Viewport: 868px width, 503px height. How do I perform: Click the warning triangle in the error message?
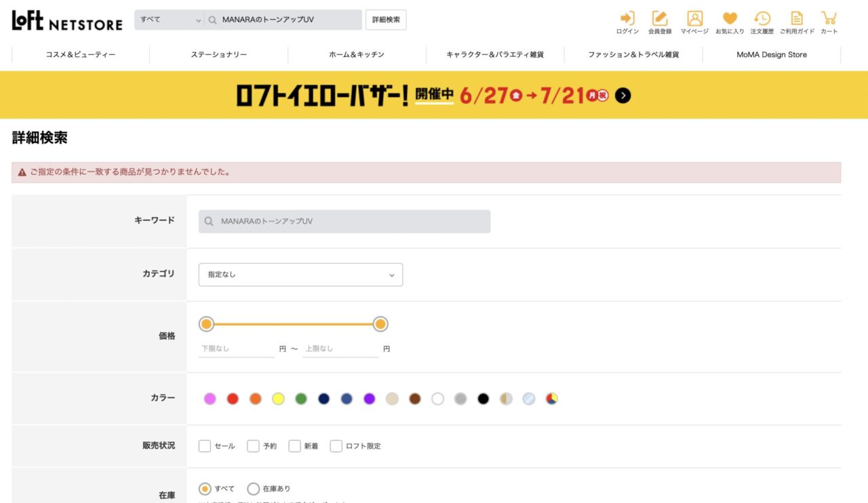point(22,173)
